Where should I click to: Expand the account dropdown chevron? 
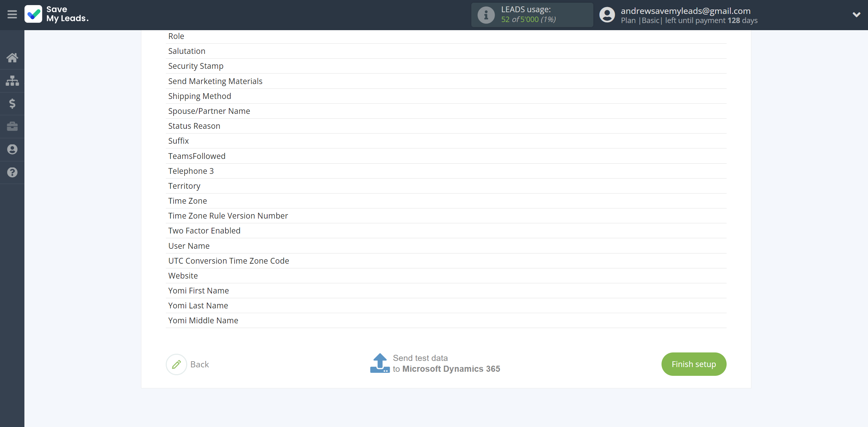[x=856, y=15]
